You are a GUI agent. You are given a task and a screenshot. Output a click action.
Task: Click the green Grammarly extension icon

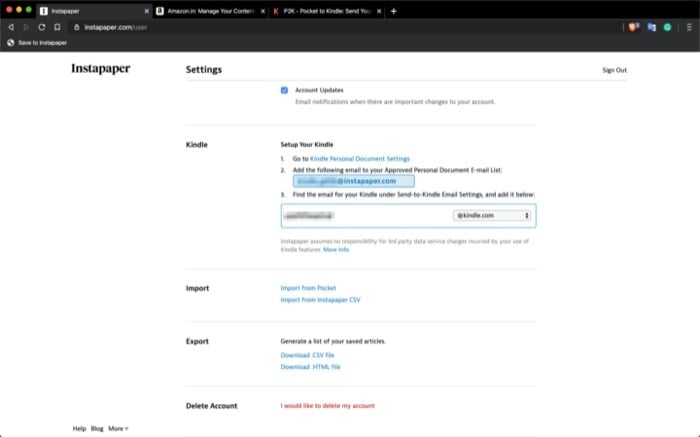click(x=667, y=27)
